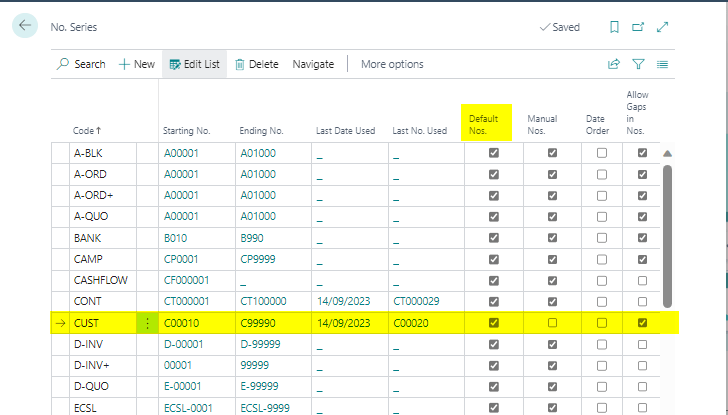The height and width of the screenshot is (415, 728).
Task: Toggle Date Order checkbox for CONT
Action: tap(601, 301)
